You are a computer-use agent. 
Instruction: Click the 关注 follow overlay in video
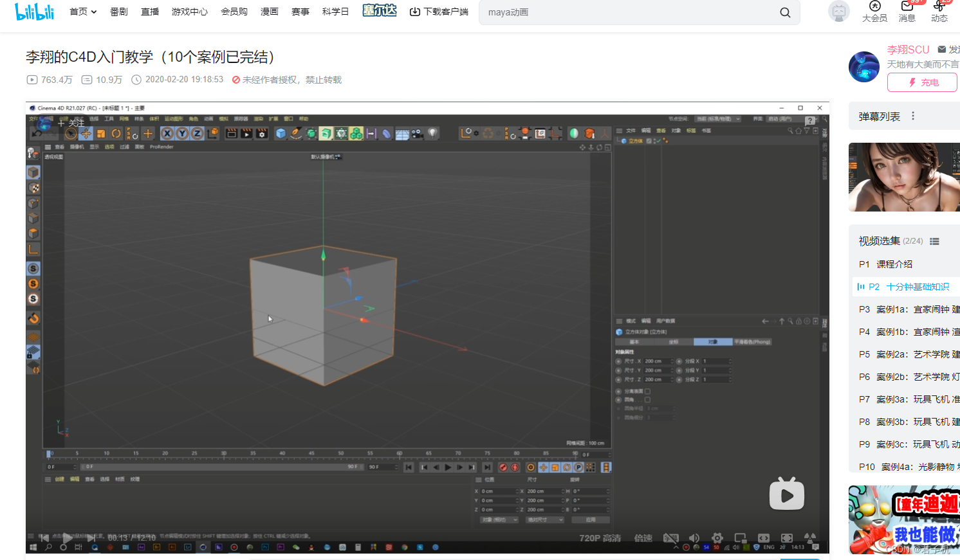pyautogui.click(x=71, y=123)
